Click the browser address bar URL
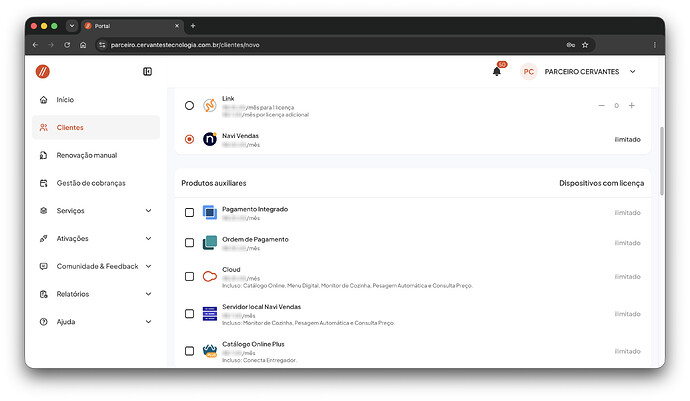This screenshot has width=690, height=401. tap(185, 45)
